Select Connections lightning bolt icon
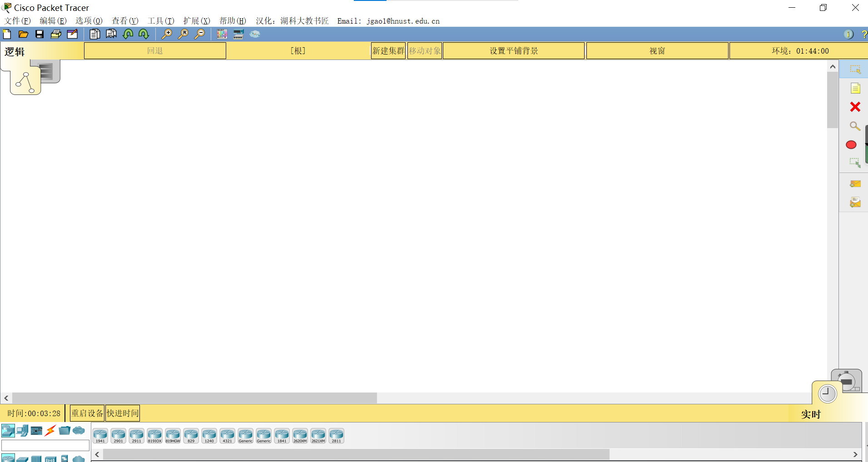The height and width of the screenshot is (462, 868). click(x=50, y=430)
